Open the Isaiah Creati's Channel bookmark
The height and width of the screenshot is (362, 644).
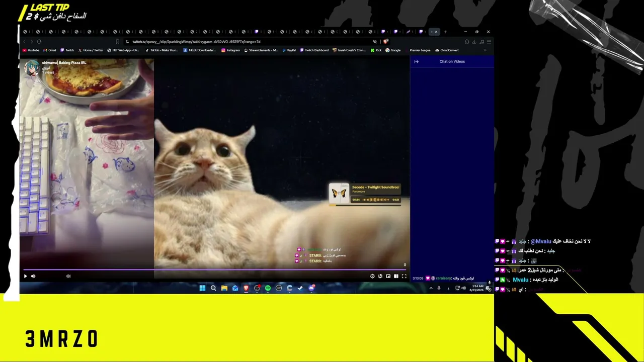coord(349,50)
